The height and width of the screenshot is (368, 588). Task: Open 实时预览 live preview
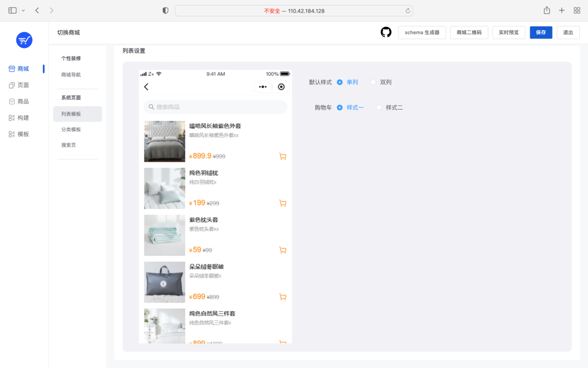pos(509,33)
